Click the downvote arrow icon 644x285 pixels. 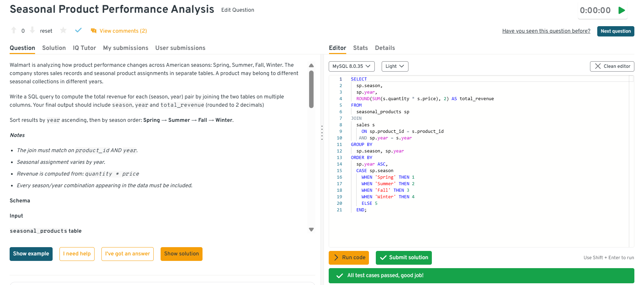pyautogui.click(x=32, y=30)
